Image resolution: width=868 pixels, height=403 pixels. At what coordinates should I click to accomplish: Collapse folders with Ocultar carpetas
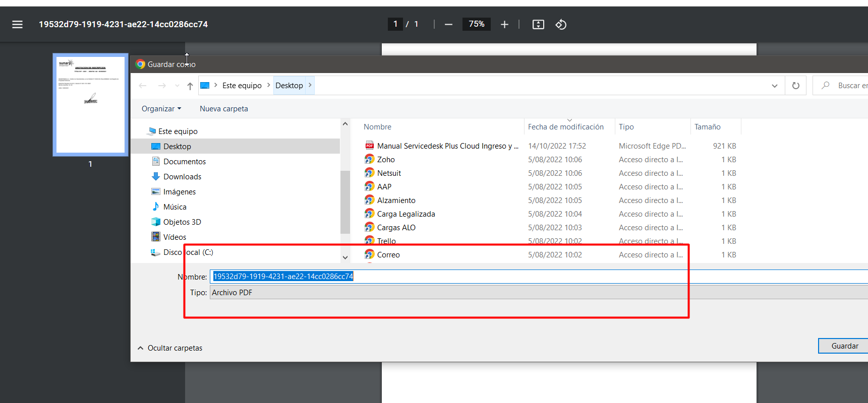pos(170,348)
